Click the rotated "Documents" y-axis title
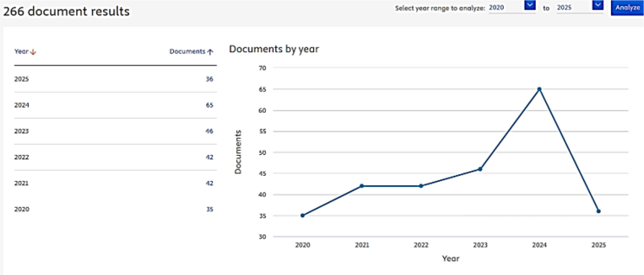 (x=238, y=152)
